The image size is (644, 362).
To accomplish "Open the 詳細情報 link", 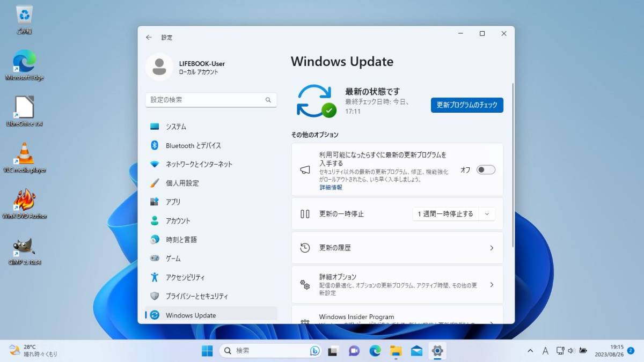I will pyautogui.click(x=331, y=188).
